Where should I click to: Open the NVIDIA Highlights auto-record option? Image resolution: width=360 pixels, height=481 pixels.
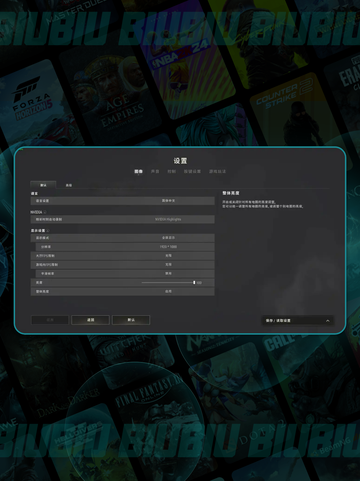(x=123, y=219)
